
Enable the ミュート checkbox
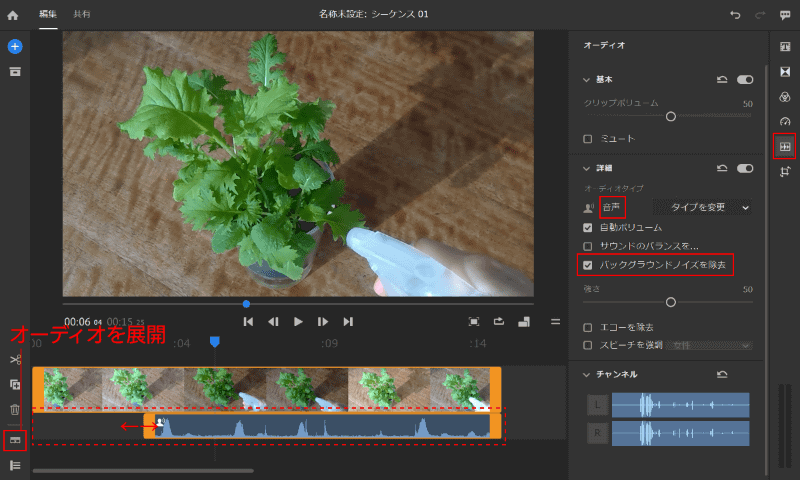[x=588, y=139]
